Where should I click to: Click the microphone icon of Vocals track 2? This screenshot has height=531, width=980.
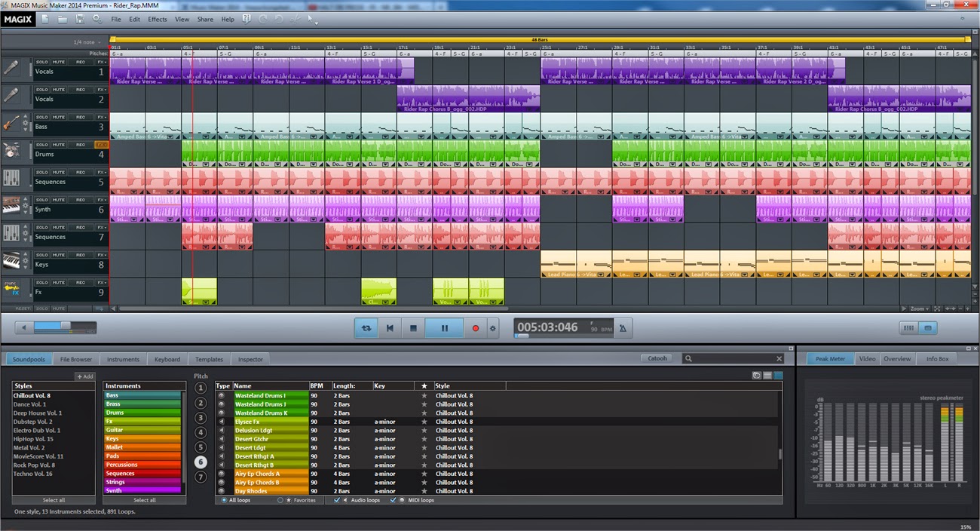(x=11, y=96)
